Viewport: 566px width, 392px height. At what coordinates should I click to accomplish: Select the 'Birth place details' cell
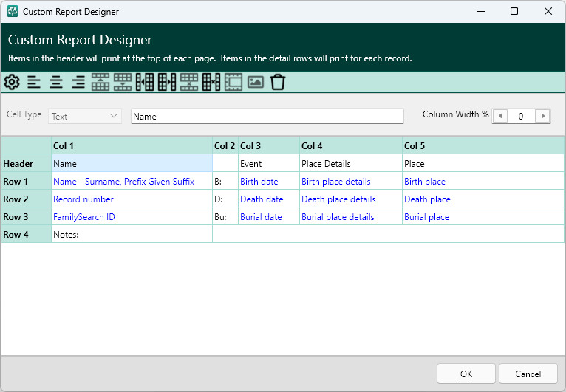tap(351, 181)
